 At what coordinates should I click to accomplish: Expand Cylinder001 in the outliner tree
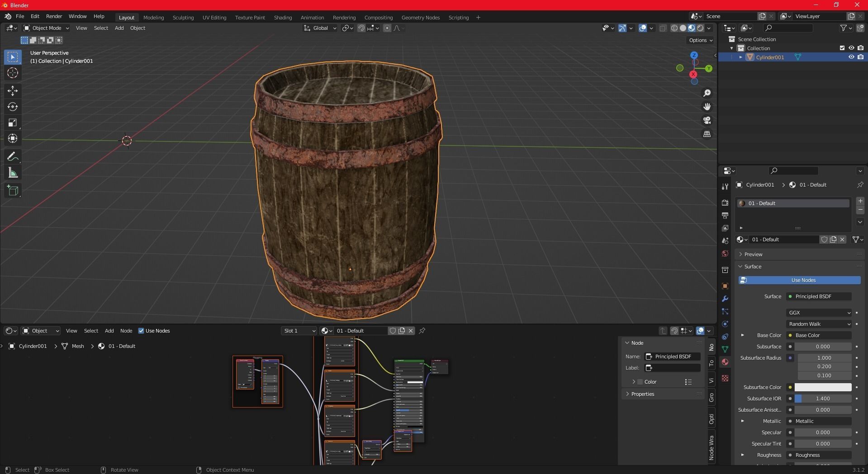coord(740,57)
